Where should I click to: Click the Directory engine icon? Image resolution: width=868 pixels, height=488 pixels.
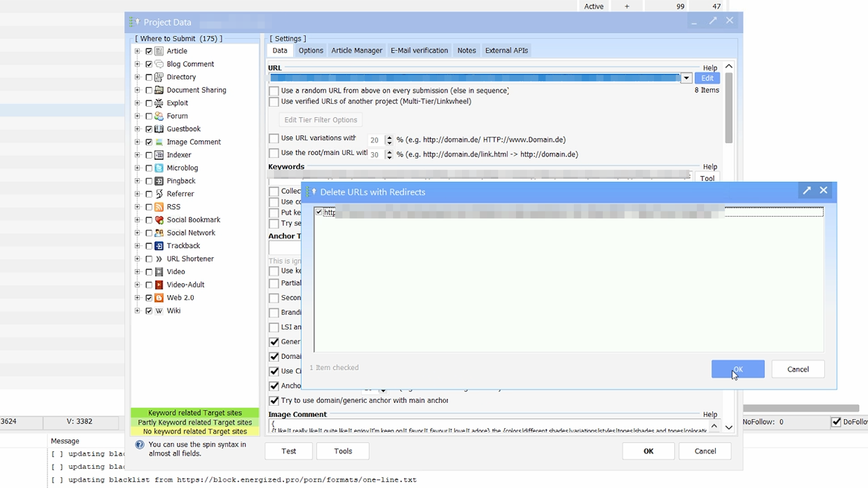[159, 77]
